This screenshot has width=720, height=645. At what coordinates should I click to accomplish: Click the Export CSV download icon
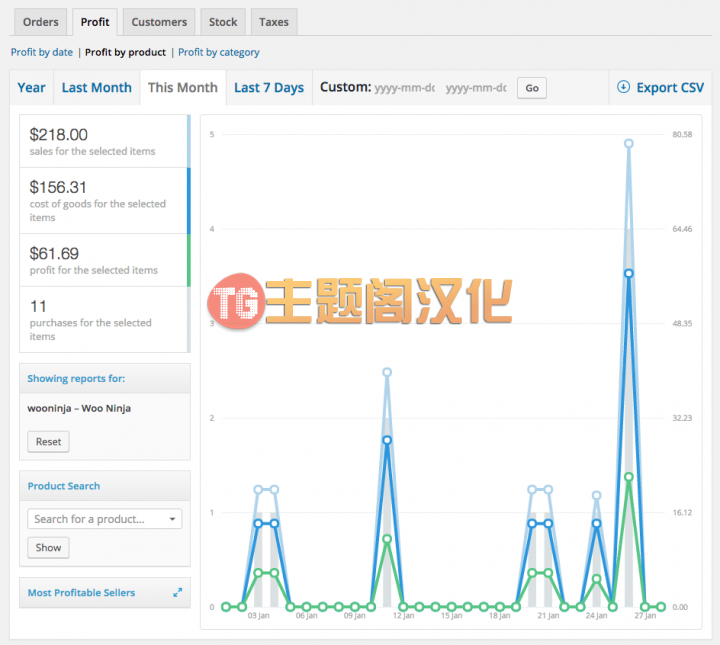tap(623, 87)
